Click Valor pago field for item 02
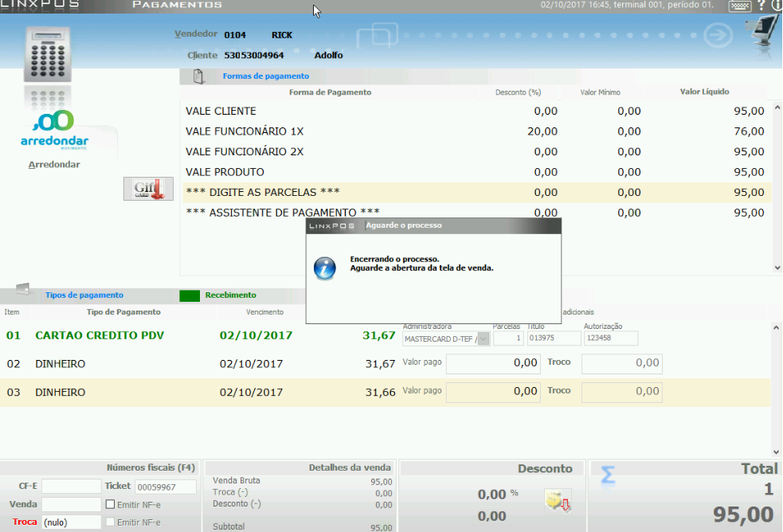 (493, 363)
